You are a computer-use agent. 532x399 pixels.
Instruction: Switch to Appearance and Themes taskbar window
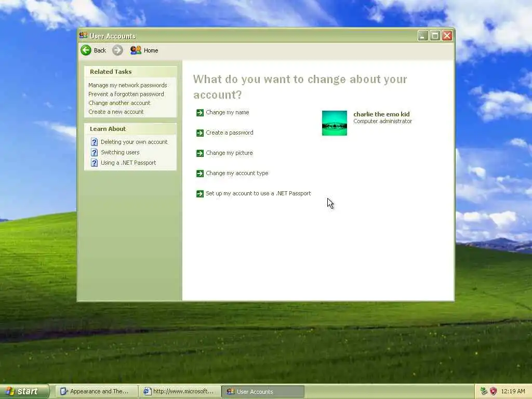tap(96, 392)
